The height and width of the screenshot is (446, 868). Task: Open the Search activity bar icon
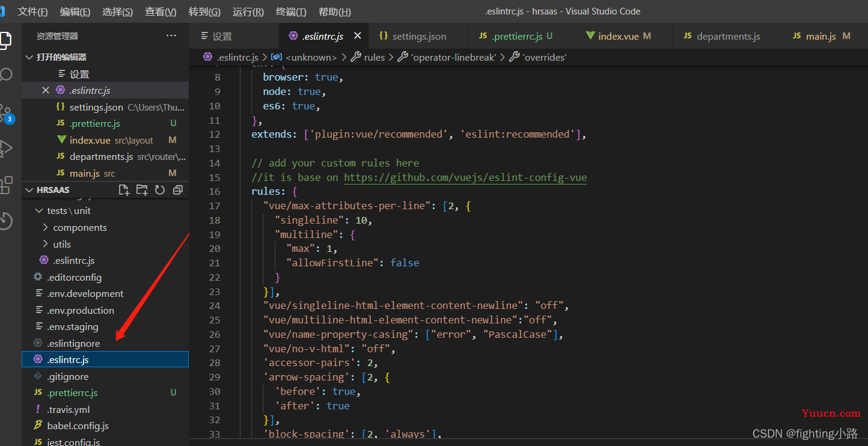[5, 75]
